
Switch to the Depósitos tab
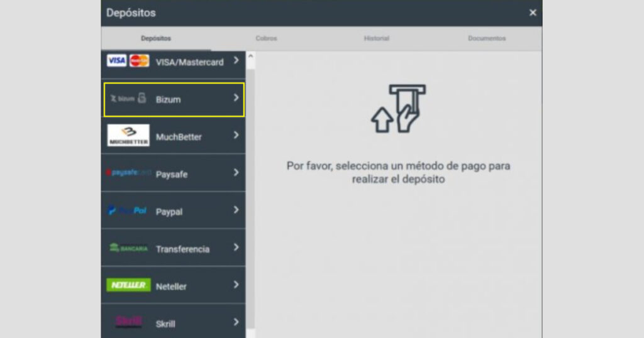[156, 38]
